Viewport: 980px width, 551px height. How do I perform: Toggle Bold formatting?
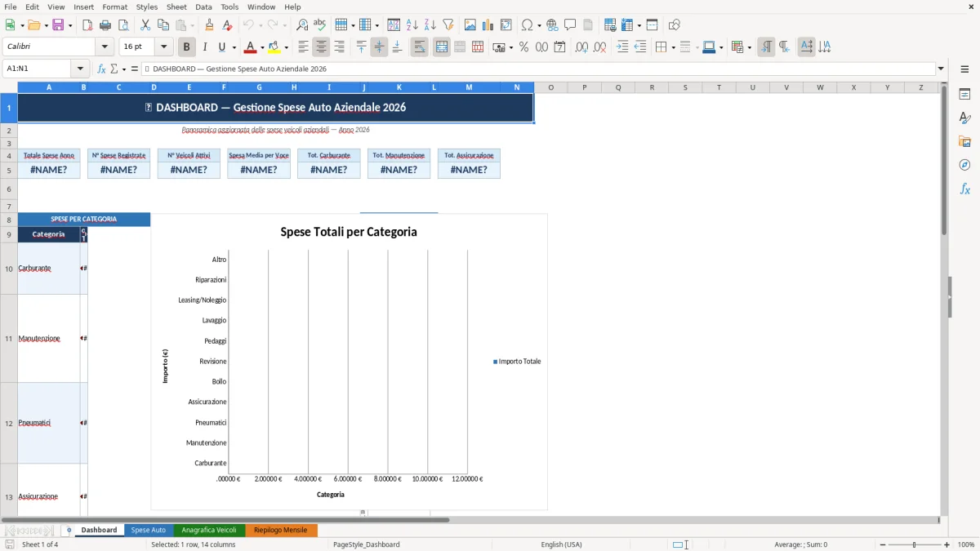tap(187, 47)
